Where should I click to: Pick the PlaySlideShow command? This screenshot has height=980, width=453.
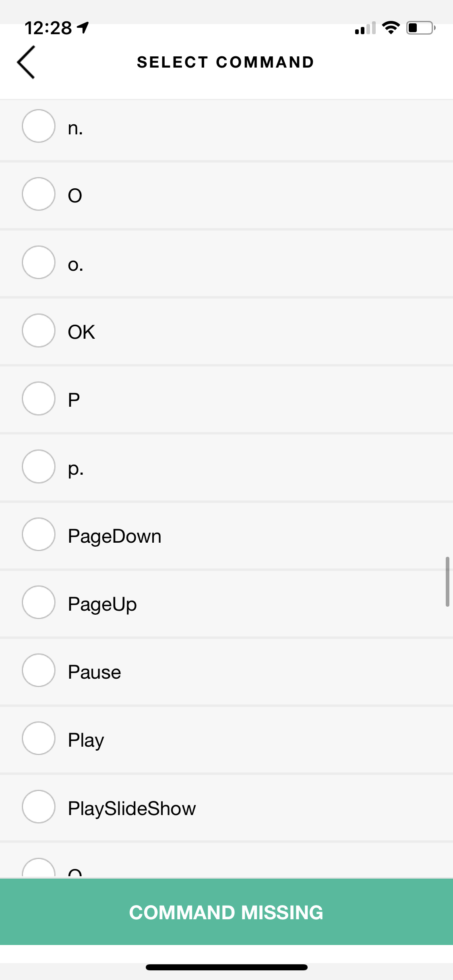point(39,807)
